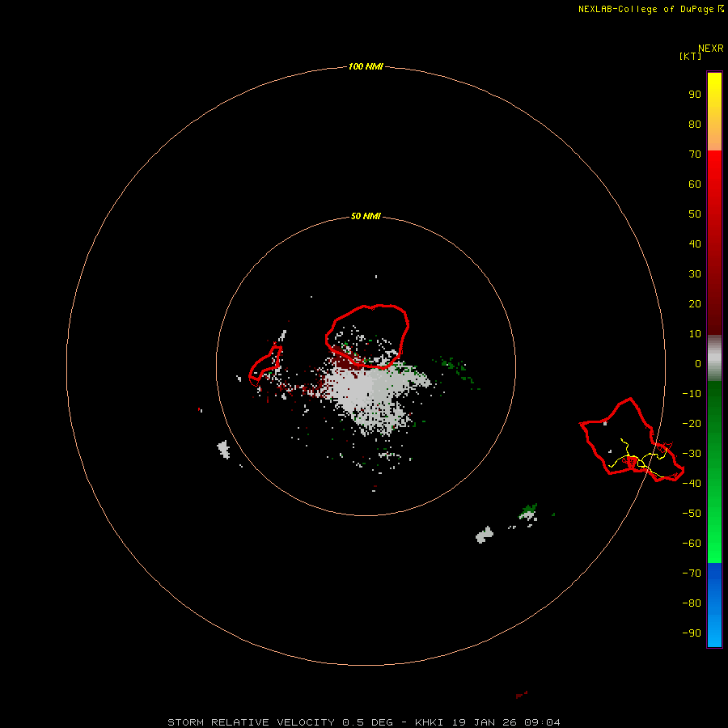
Task: Click the -30 value on velocity scale
Action: coord(692,454)
